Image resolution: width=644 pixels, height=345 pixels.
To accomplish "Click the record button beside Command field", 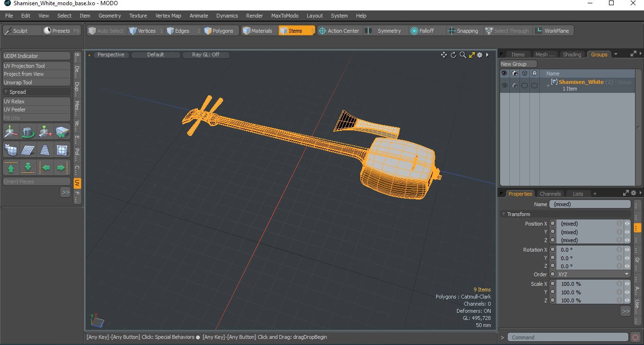I will click(635, 337).
